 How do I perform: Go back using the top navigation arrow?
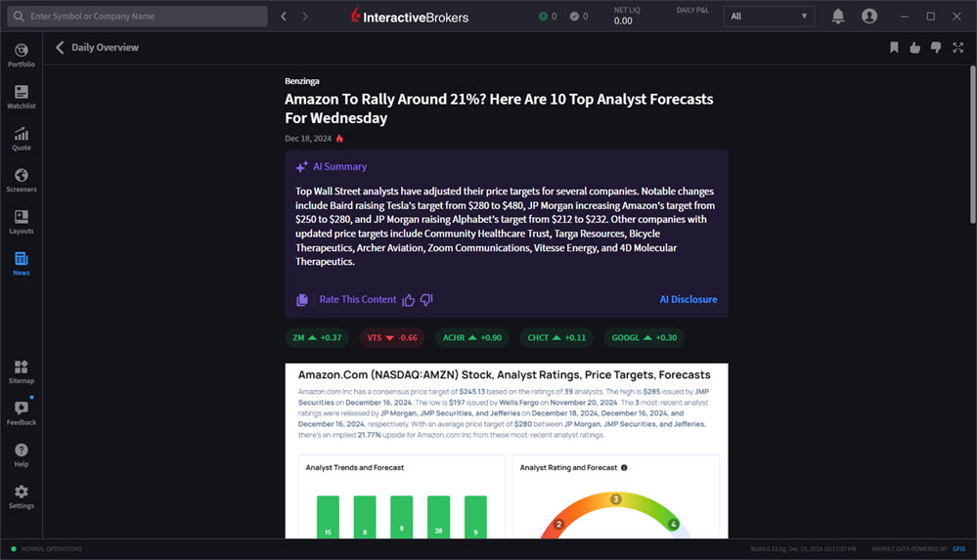pyautogui.click(x=284, y=17)
